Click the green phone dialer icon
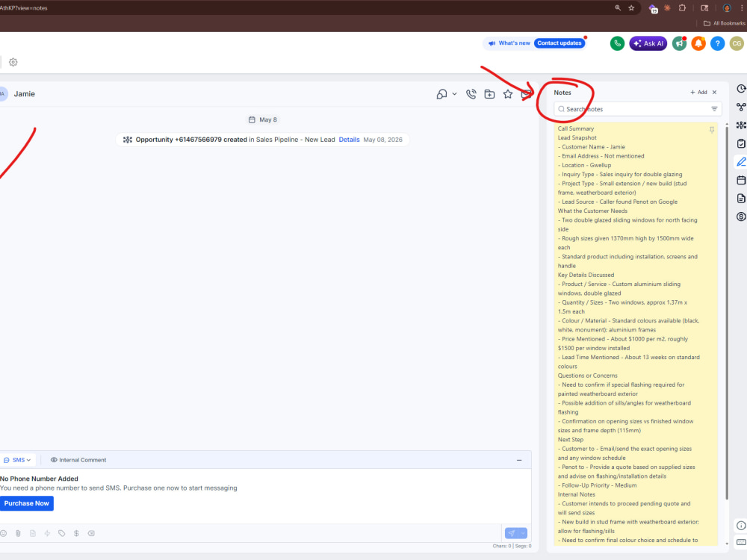 pyautogui.click(x=617, y=43)
